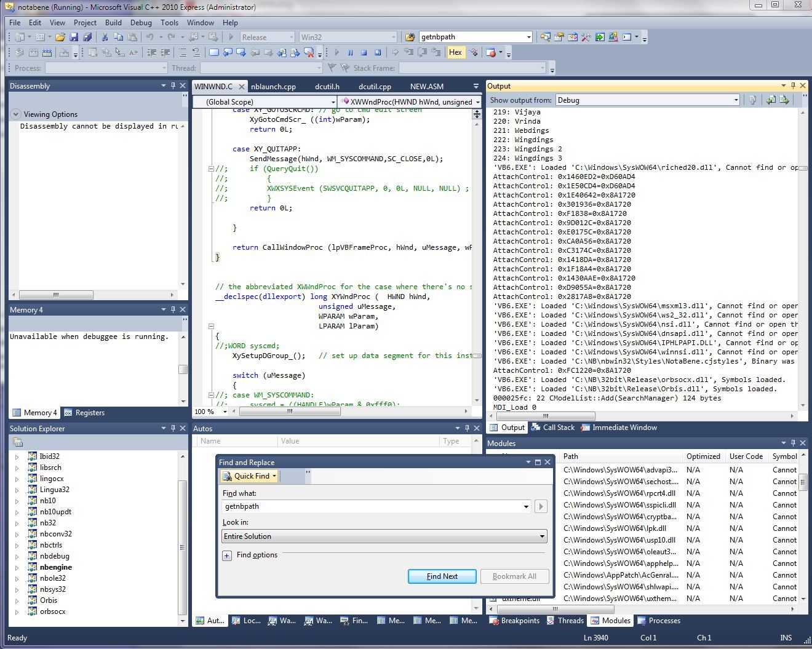This screenshot has width=812, height=649.
Task: Open the Win32 platform dropdown
Action: (394, 37)
